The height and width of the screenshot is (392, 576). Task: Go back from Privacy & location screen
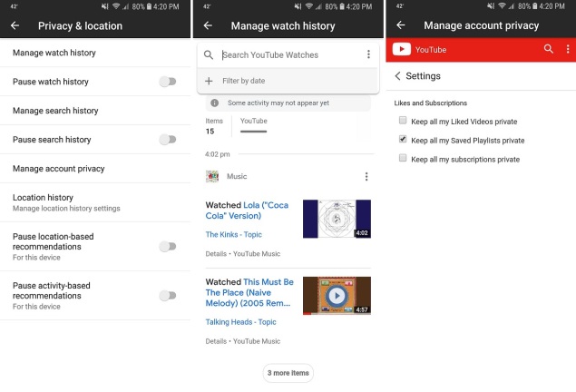pos(15,25)
